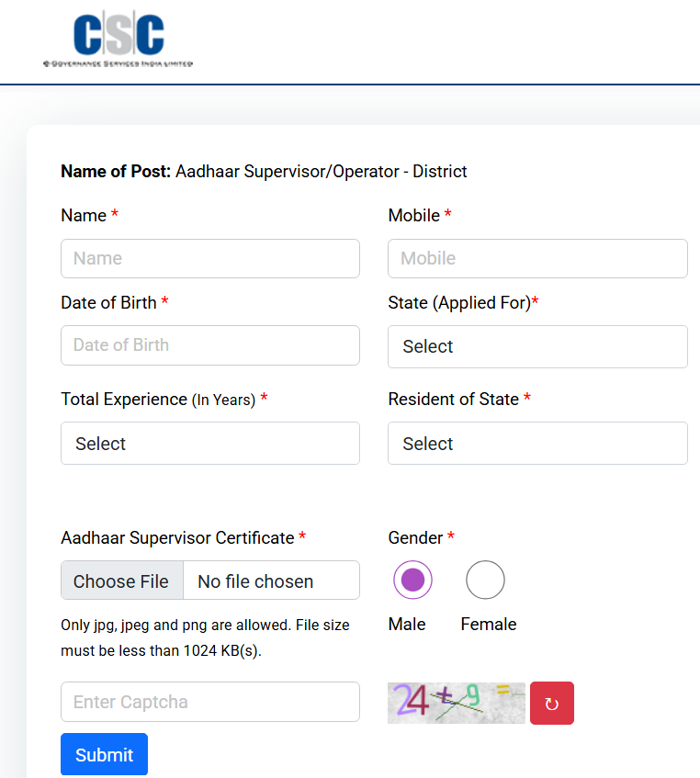Click the Aadhaar Supervisor Certificate label
This screenshot has width=700, height=778.
click(177, 538)
